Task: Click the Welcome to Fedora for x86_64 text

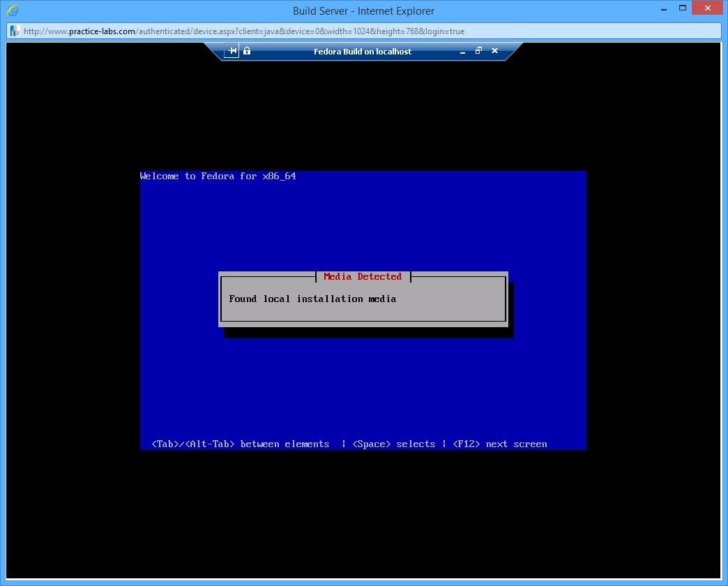Action: pos(218,176)
